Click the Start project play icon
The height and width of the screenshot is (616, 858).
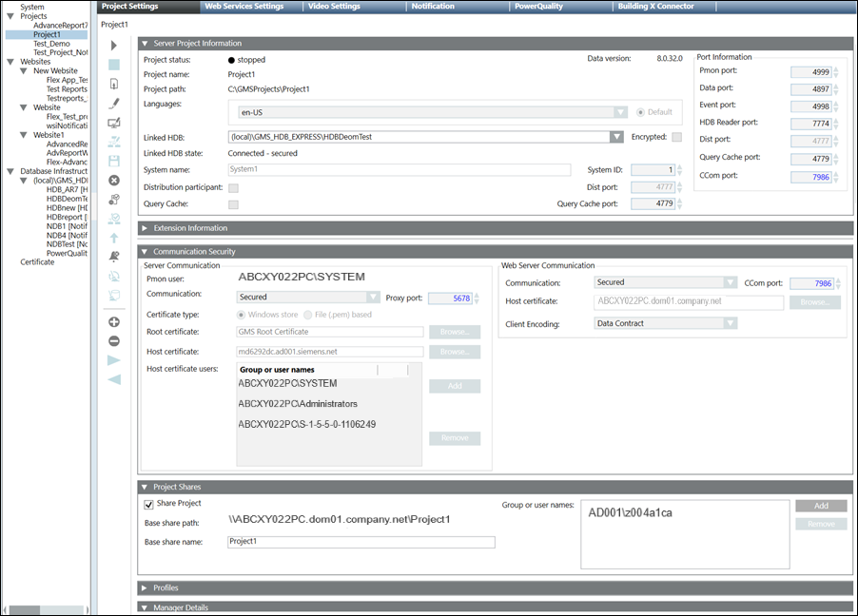[114, 46]
